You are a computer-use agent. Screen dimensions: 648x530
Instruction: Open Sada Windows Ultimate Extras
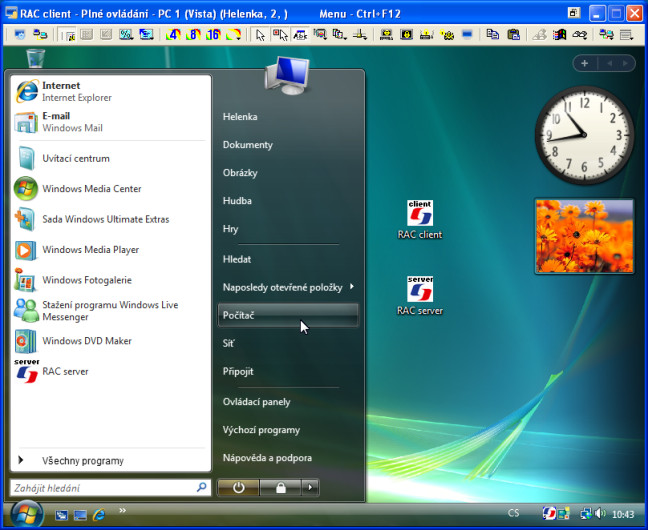[110, 219]
